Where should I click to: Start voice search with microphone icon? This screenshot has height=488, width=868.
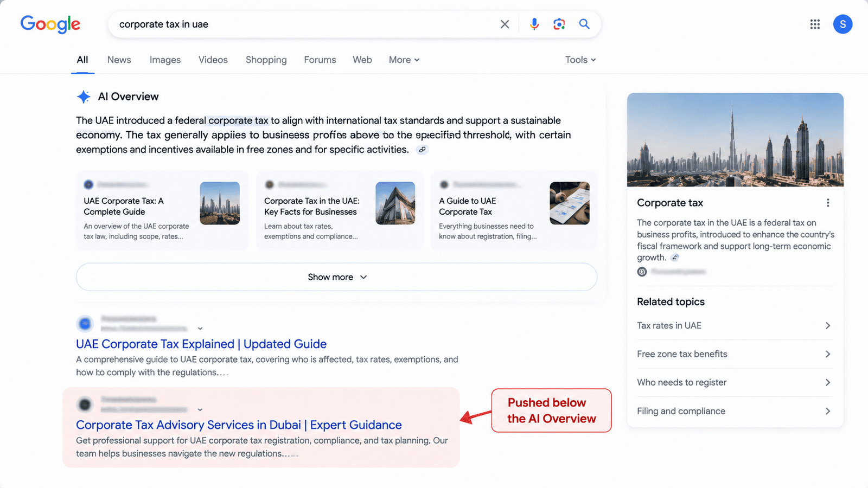coord(534,24)
